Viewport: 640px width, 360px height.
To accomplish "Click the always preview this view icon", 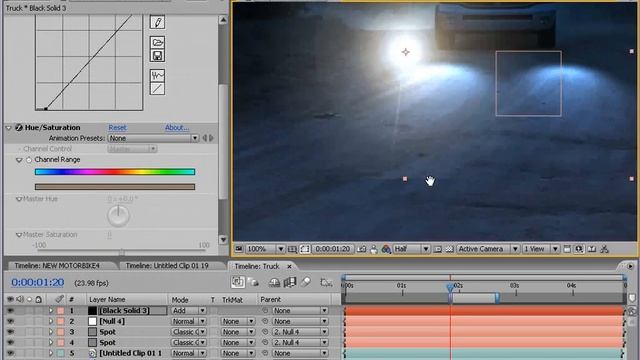I will click(239, 249).
